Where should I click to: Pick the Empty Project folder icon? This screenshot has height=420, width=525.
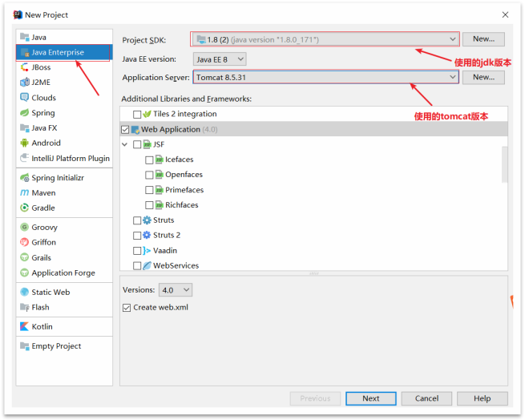pyautogui.click(x=24, y=345)
